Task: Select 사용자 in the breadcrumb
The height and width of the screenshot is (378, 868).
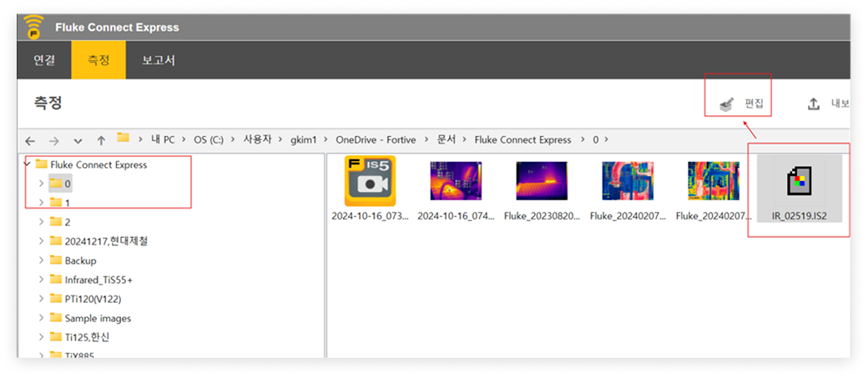Action: (258, 140)
